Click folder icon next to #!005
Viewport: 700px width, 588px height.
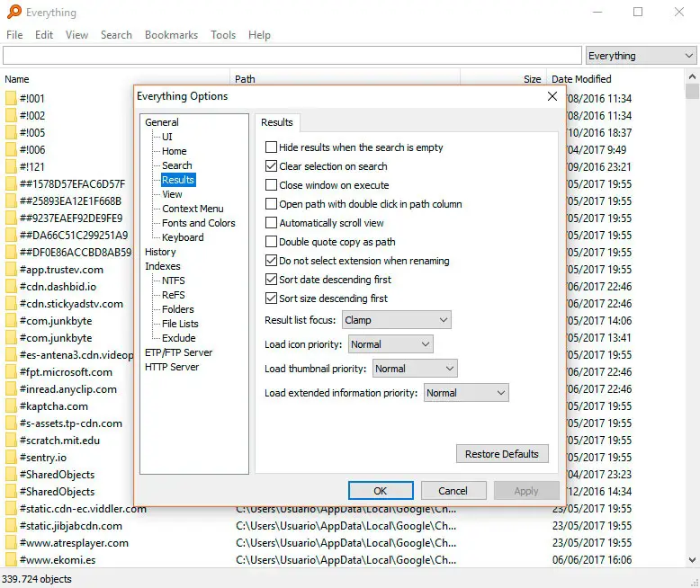pos(11,132)
